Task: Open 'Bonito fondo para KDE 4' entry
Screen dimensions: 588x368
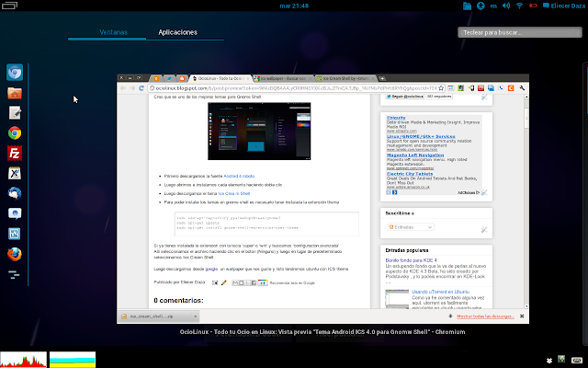Action: [x=411, y=259]
